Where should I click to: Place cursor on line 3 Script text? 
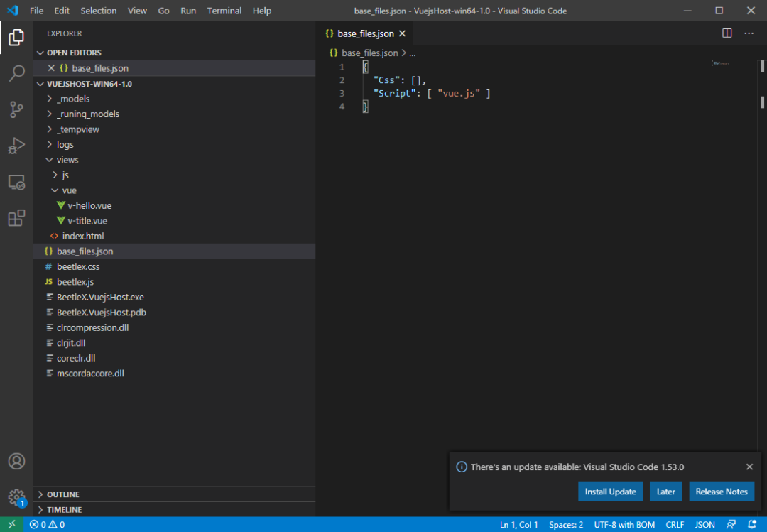click(393, 93)
